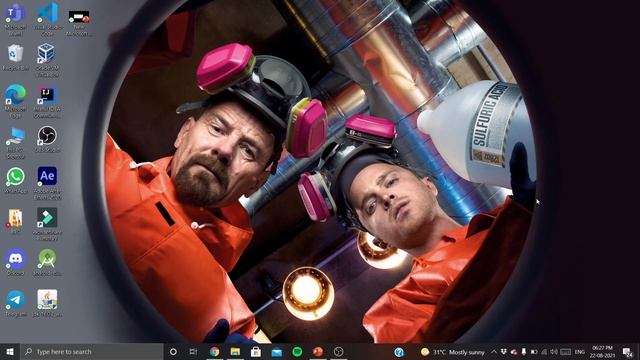
Task: Open the clock showing 06:27 PM
Action: [x=602, y=351]
